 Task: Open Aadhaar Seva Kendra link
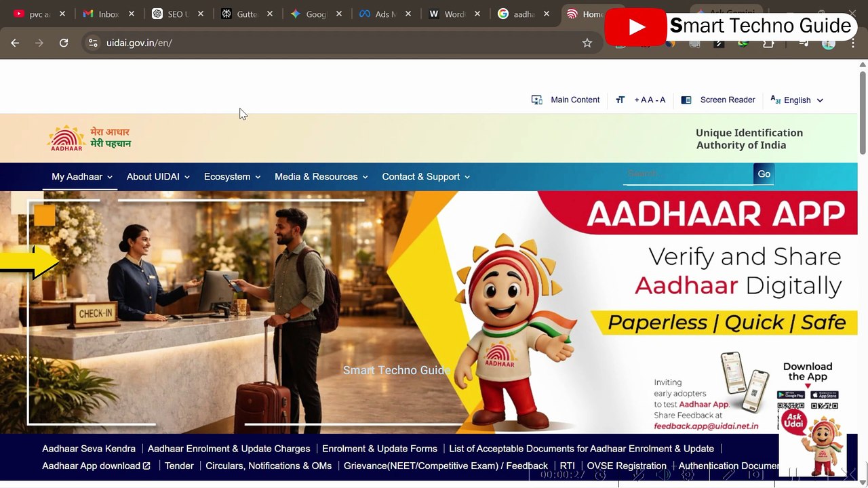89,449
